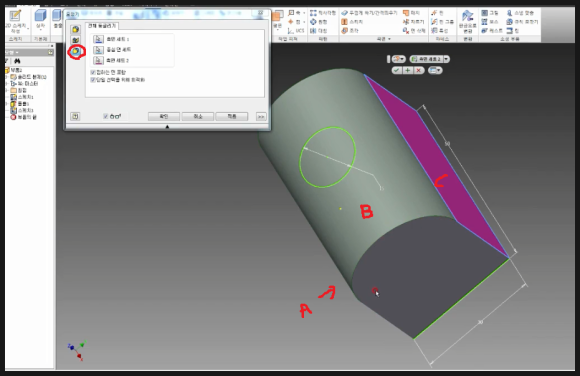
Task: Select the Rule Fillet tool
Action: click(522, 22)
